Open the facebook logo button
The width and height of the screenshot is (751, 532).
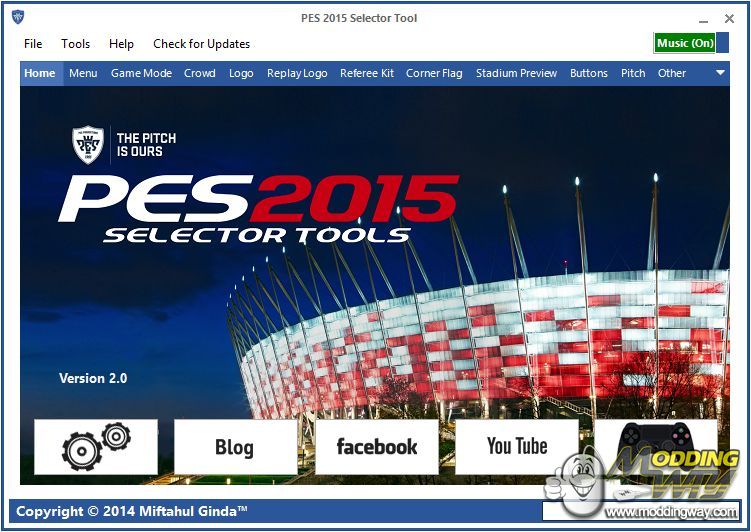pos(377,447)
